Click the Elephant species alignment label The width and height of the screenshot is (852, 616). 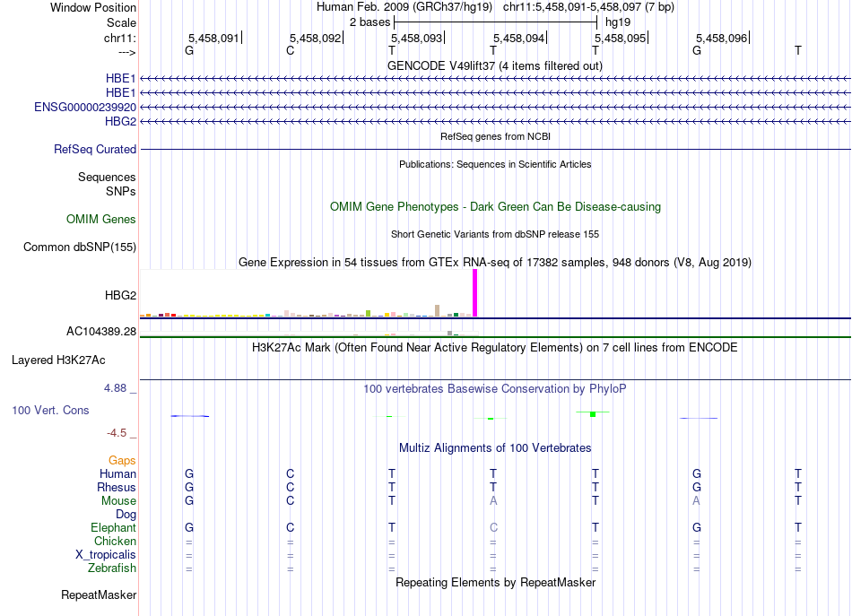[x=114, y=528]
